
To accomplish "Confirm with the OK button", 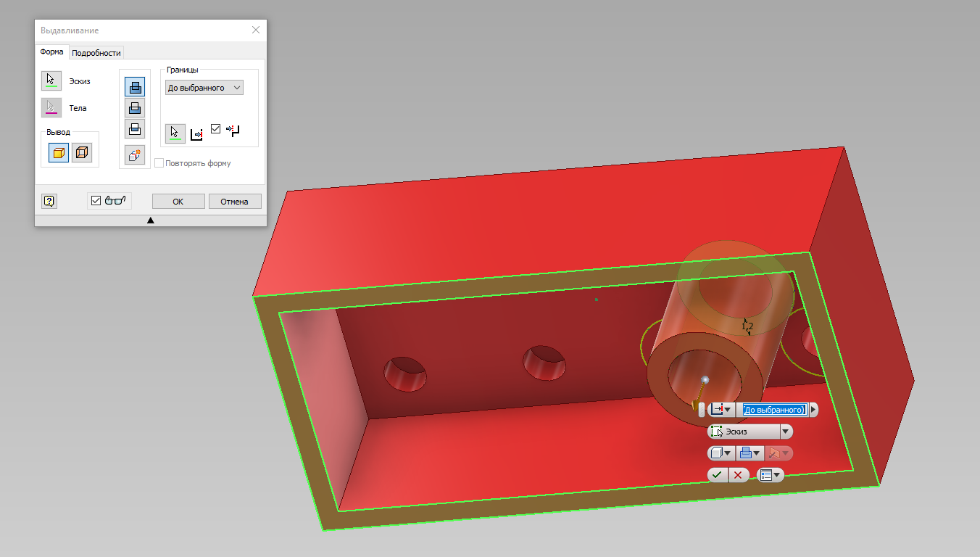I will (178, 202).
